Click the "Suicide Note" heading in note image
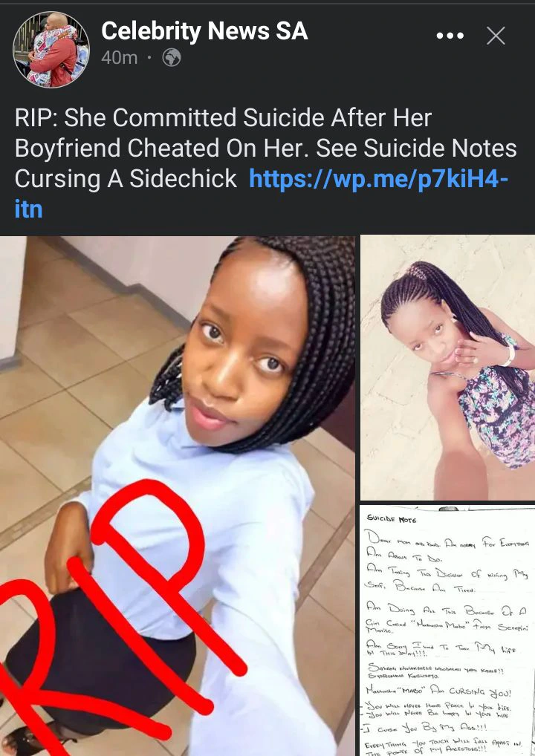The height and width of the screenshot is (756, 535). [x=392, y=519]
